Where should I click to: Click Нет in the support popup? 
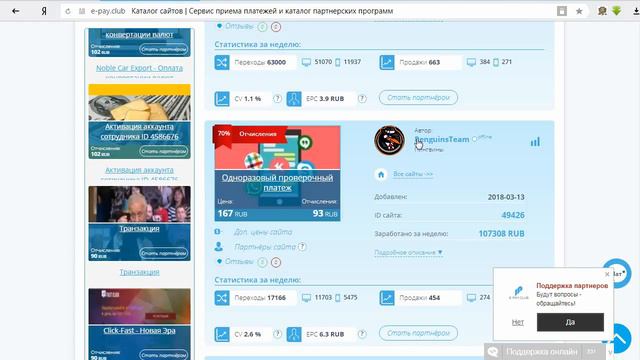point(518,322)
